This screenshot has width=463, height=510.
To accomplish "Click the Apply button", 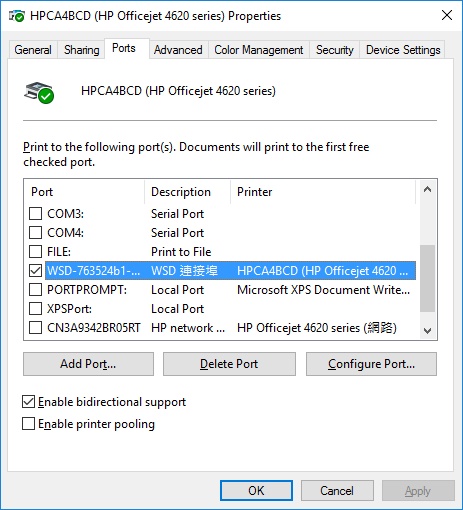I will (418, 490).
